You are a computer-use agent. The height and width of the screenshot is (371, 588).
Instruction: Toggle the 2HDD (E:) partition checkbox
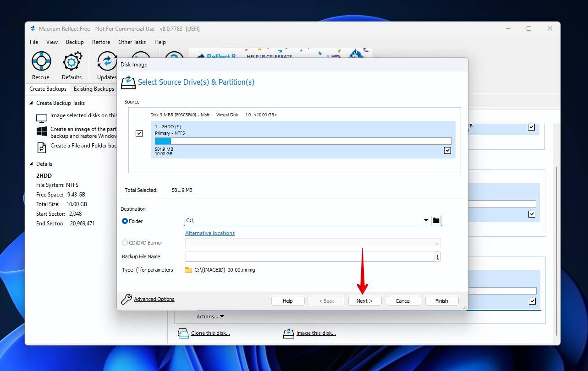tap(447, 150)
